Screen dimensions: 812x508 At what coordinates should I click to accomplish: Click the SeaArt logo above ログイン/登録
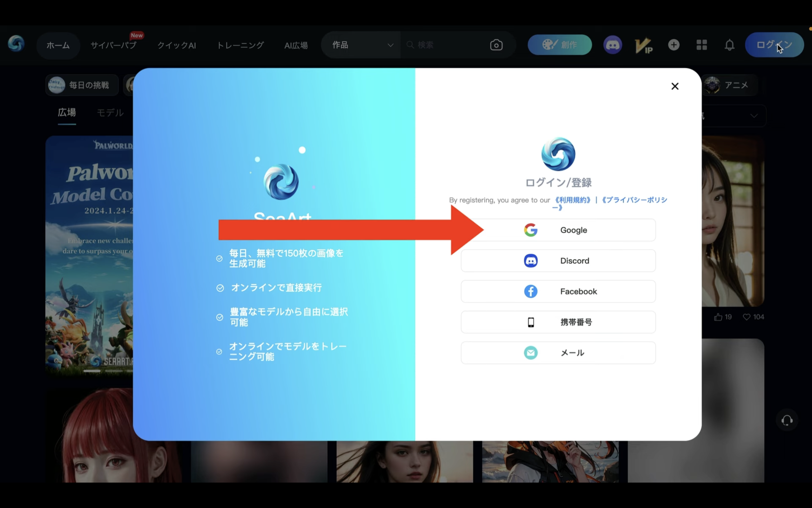(x=558, y=154)
